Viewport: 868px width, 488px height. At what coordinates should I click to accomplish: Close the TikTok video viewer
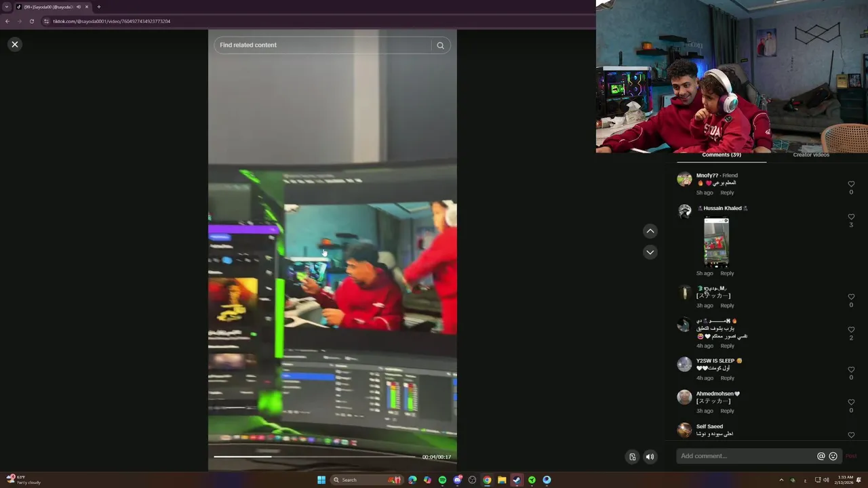(15, 44)
